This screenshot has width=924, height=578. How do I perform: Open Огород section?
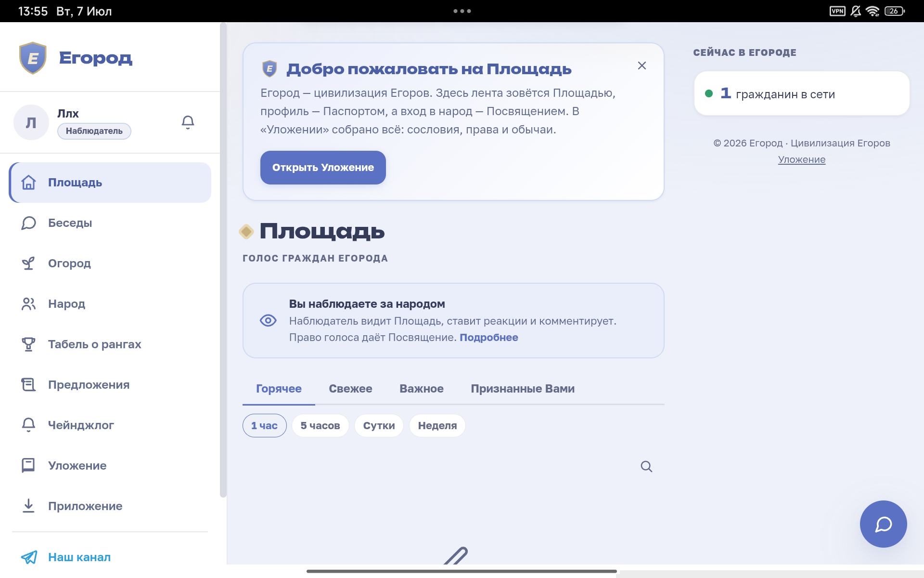pyautogui.click(x=110, y=263)
